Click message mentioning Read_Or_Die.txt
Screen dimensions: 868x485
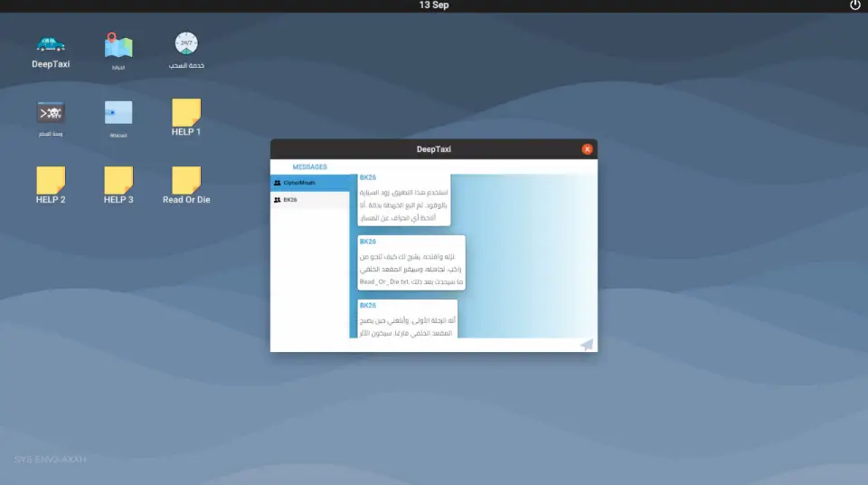pyautogui.click(x=411, y=262)
